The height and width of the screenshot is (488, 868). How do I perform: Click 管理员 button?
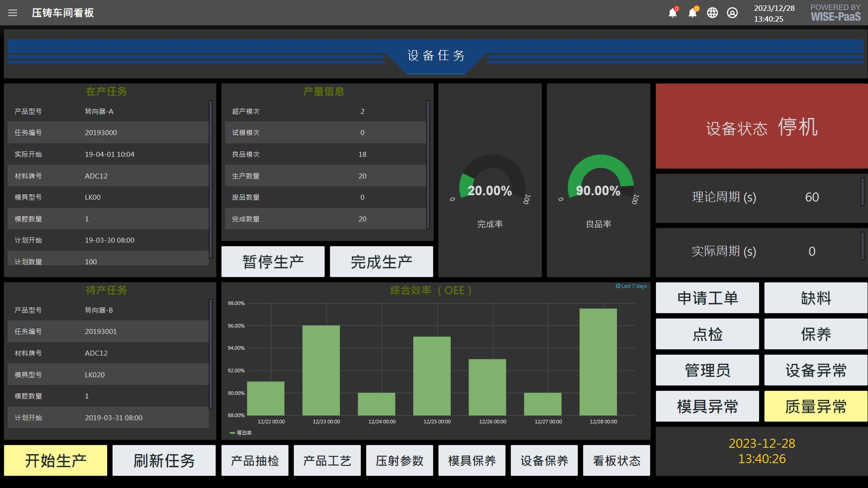tap(708, 370)
